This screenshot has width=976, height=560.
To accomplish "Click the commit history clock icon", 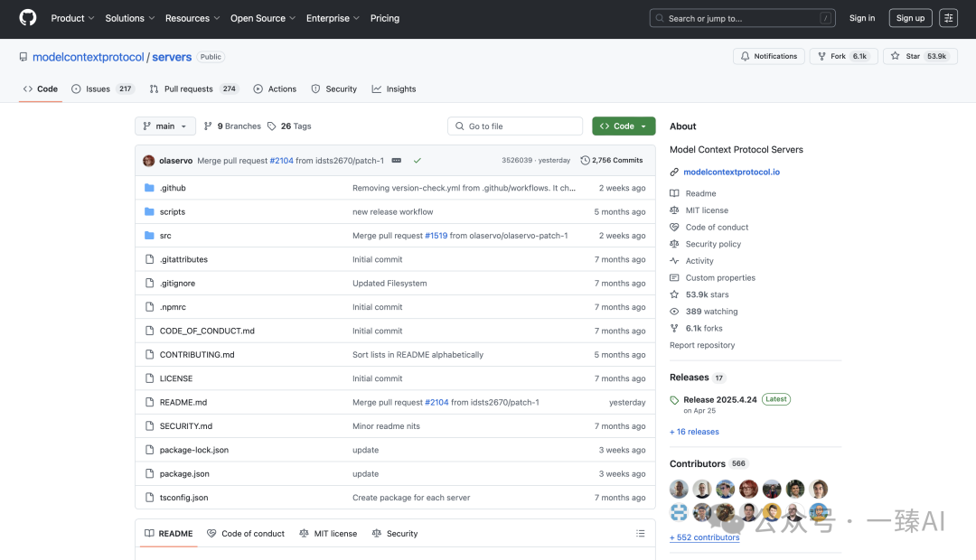I will coord(585,161).
